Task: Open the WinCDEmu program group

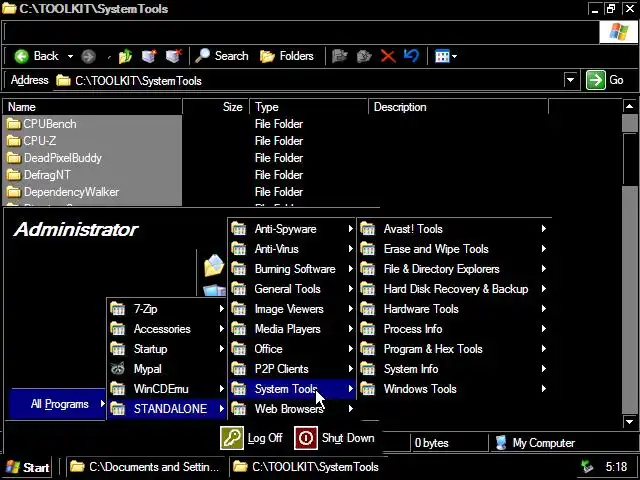Action: coord(167,389)
